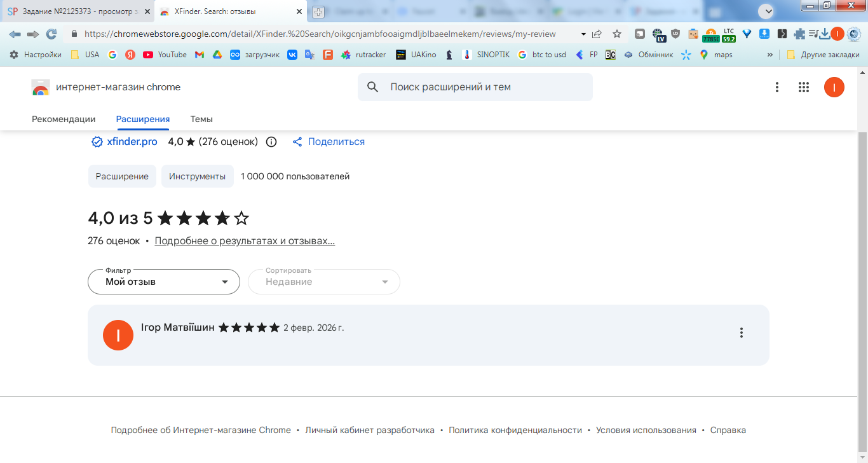Image resolution: width=868 pixels, height=463 pixels.
Task: Open the tab search chevron button
Action: [766, 11]
